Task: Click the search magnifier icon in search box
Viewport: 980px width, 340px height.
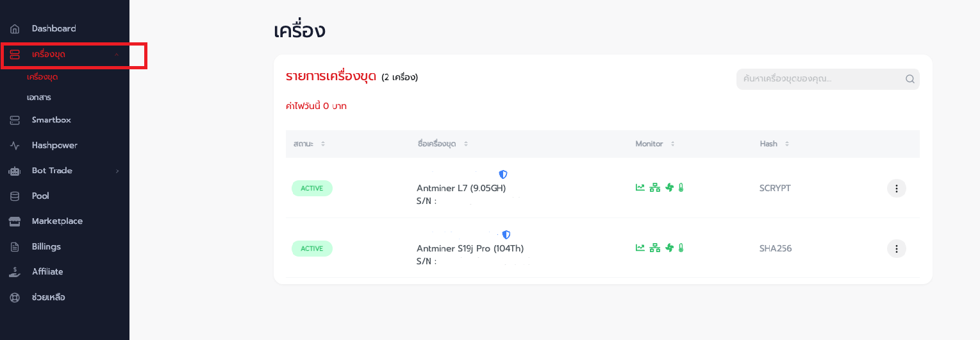Action: click(909, 80)
